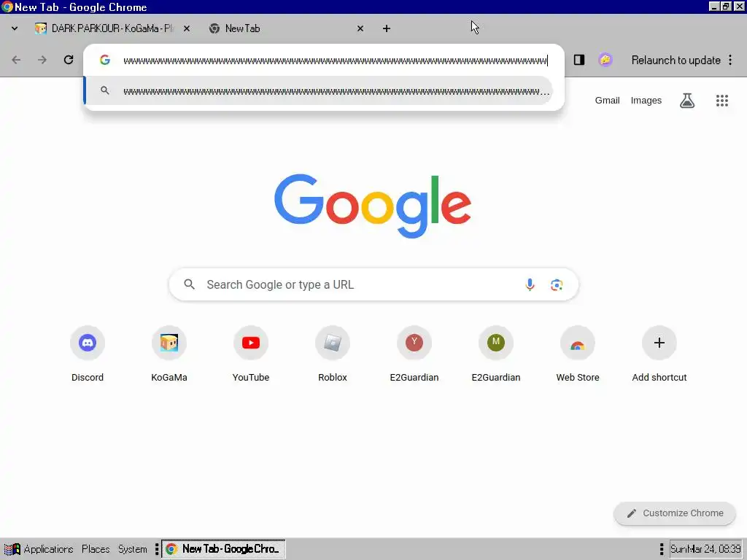Screen dimensions: 747x560
Task: Click the Chrome icon in title bar
Action: click(7, 7)
